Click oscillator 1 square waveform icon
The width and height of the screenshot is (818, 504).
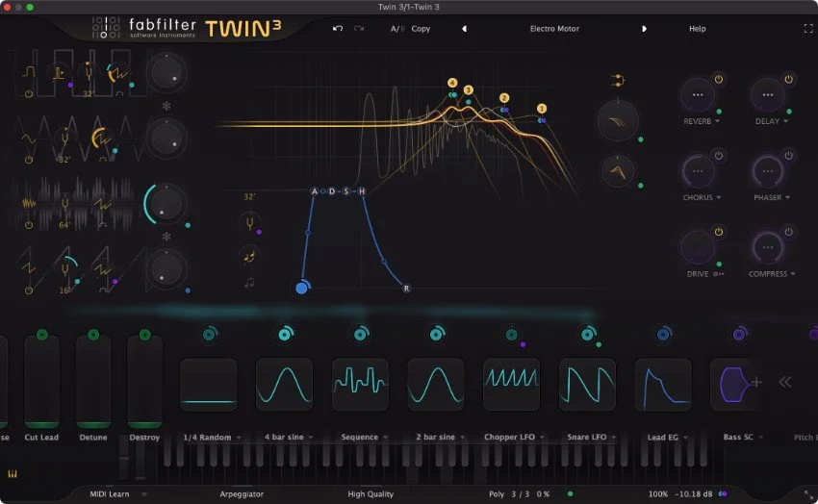coord(29,72)
